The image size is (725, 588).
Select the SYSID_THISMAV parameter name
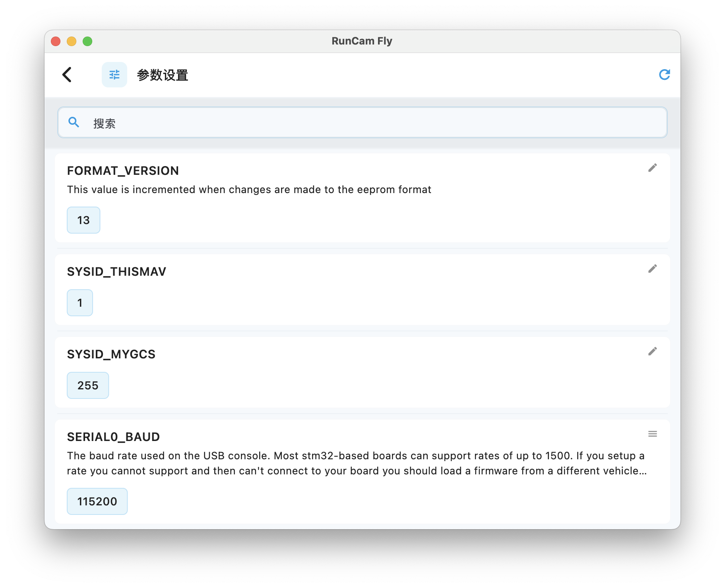116,272
